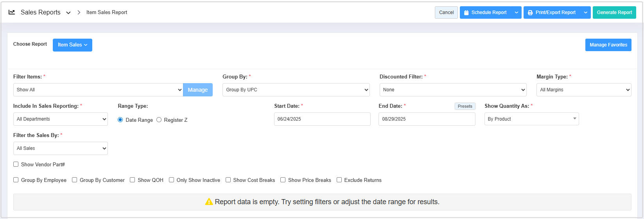Image resolution: width=644 pixels, height=219 pixels.
Task: Click the calendar icon on Schedule Report
Action: 466,12
